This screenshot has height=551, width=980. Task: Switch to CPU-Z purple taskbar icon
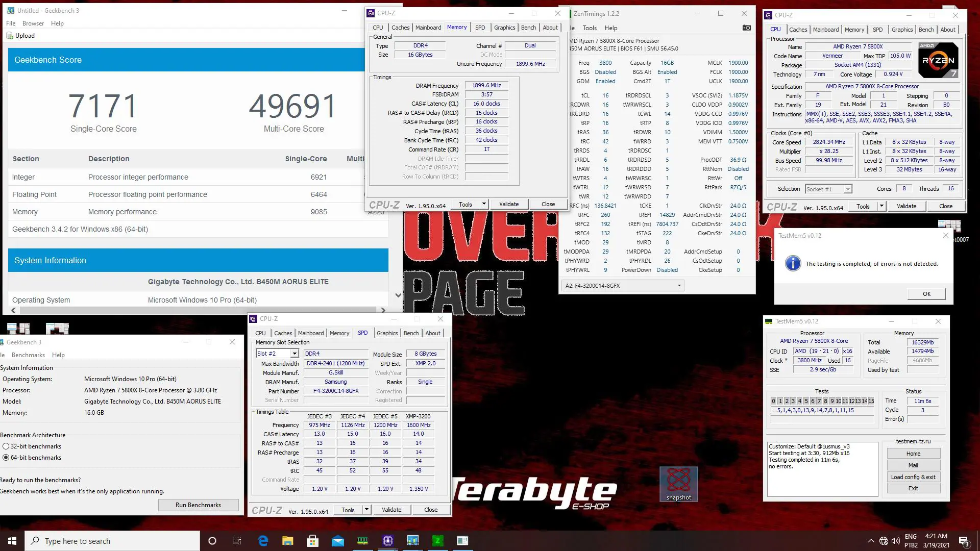(x=388, y=541)
